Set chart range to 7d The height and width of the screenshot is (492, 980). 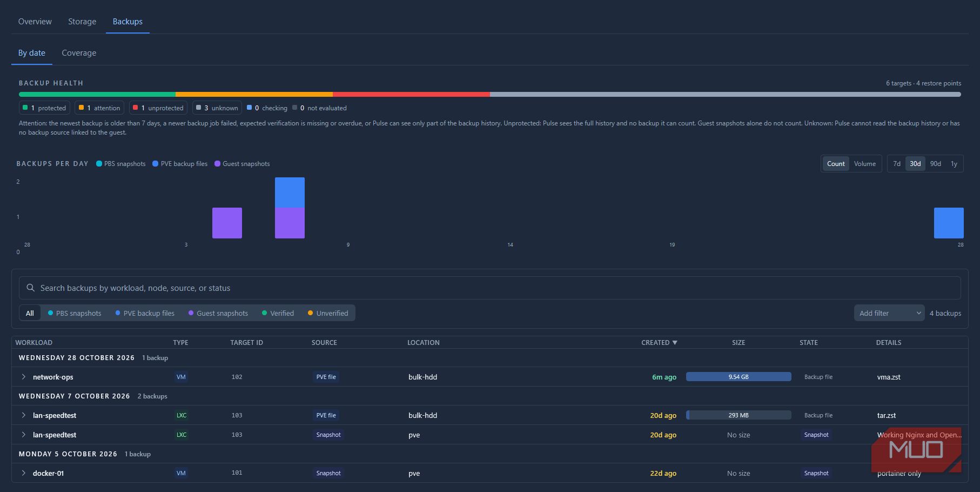click(897, 164)
